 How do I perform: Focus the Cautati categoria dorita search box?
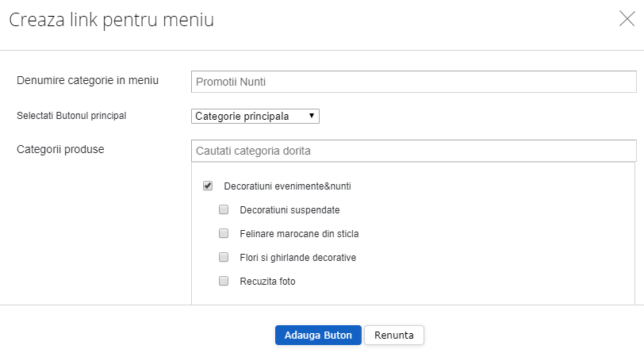coord(413,150)
